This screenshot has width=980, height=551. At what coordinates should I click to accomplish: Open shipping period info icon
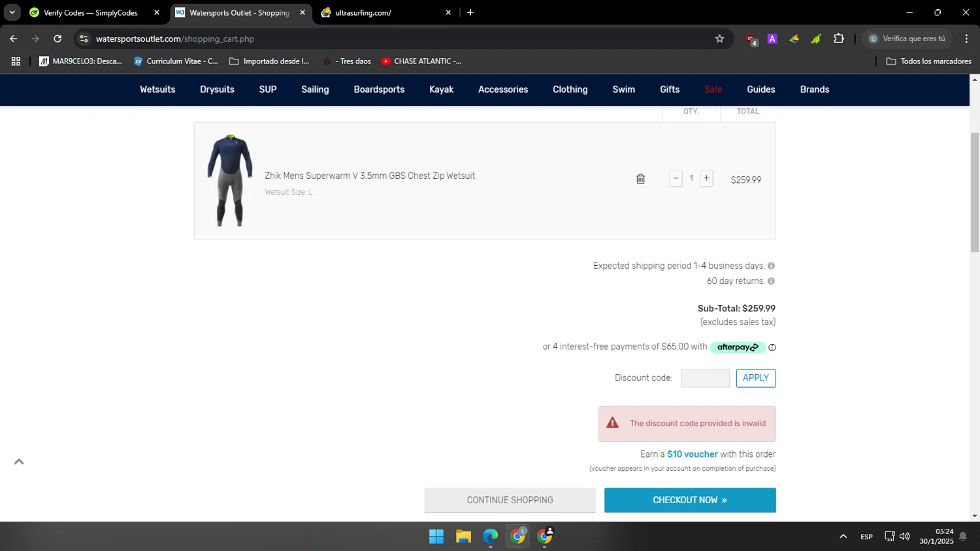click(x=771, y=266)
